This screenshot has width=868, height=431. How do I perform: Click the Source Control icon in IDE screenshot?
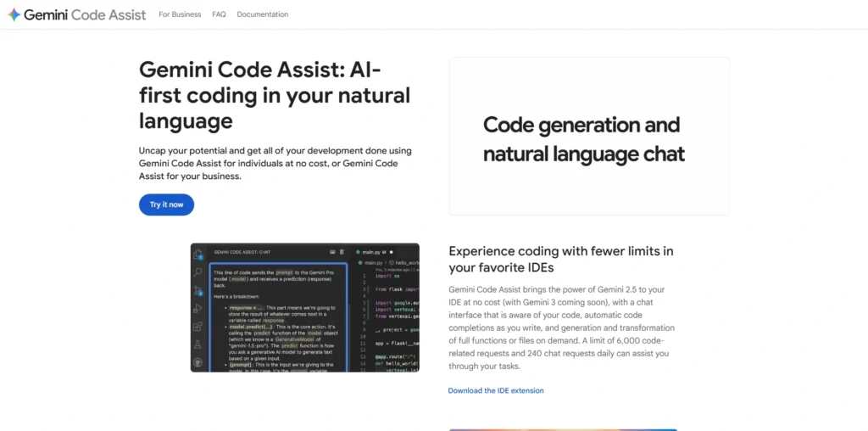point(198,290)
